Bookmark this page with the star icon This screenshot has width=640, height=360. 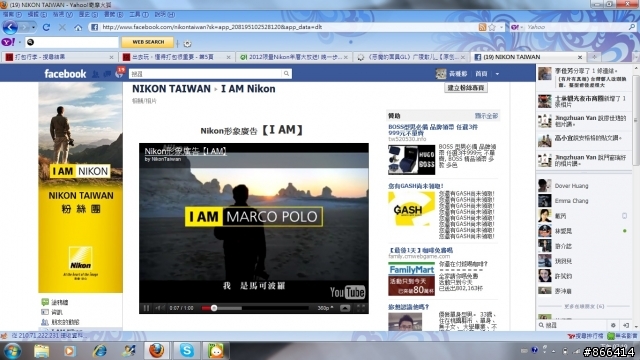click(x=492, y=27)
